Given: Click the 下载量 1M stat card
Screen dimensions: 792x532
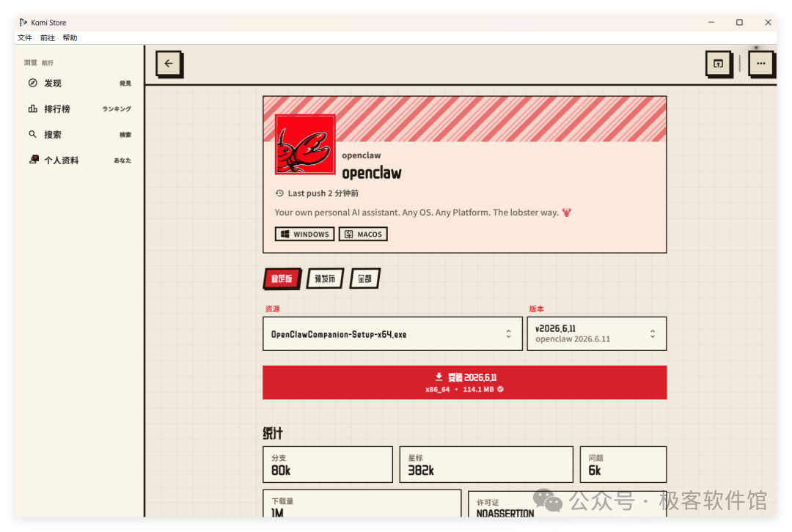Looking at the screenshot, I should [362, 503].
